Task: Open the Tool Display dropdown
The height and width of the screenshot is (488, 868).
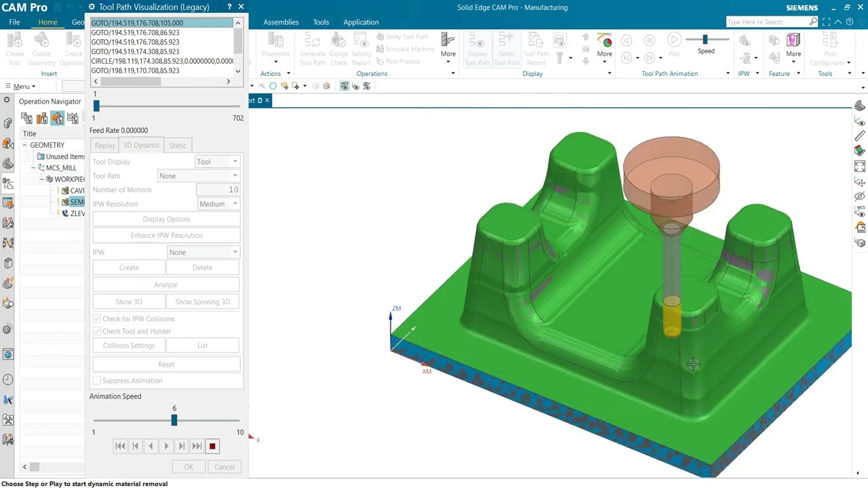Action: (x=217, y=161)
